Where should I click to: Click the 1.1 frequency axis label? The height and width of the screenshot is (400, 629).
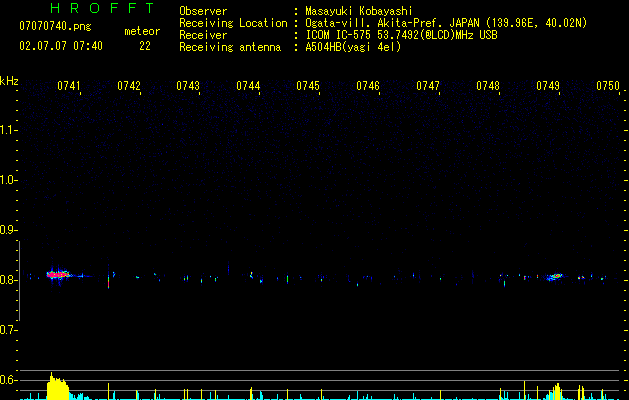coord(8,130)
